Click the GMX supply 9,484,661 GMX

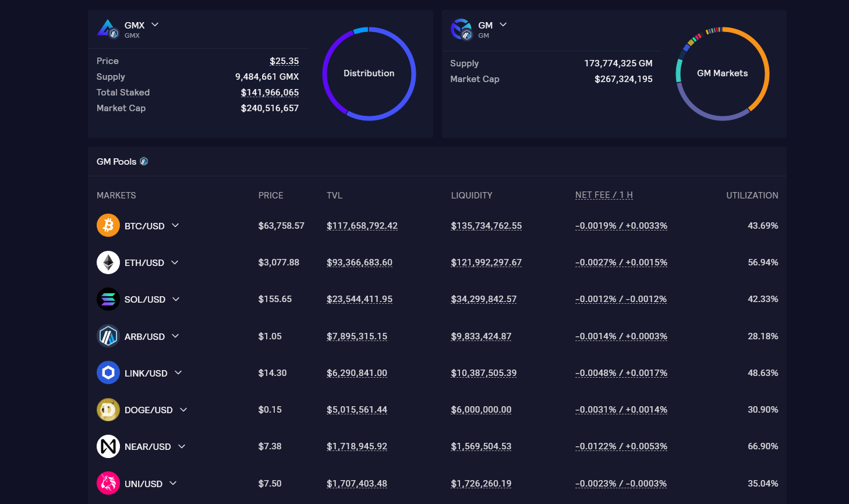pos(267,77)
